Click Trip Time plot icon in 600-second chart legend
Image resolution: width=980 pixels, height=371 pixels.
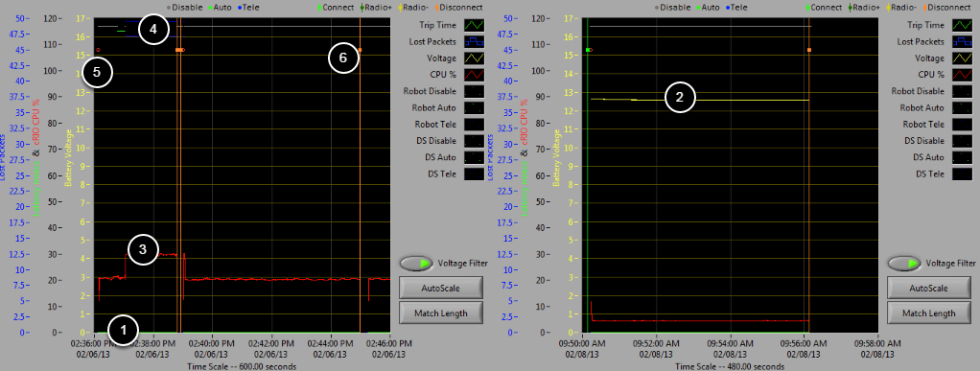point(475,26)
